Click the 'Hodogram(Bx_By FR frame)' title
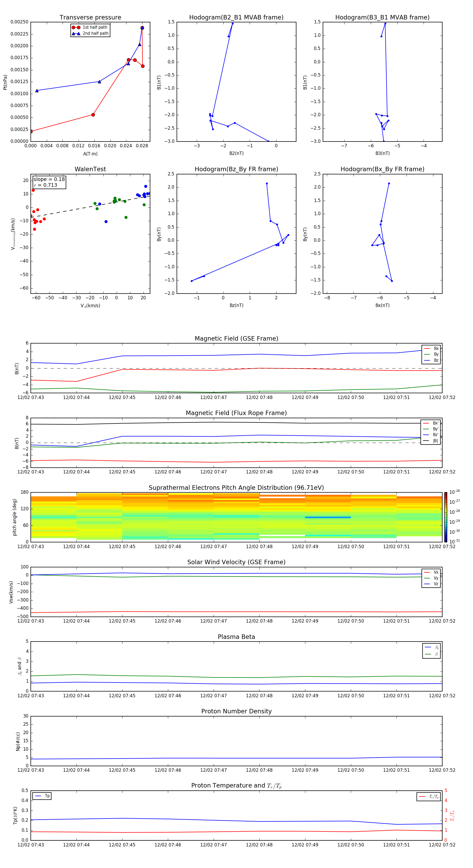Image resolution: width=473 pixels, height=868 pixels. tap(382, 169)
